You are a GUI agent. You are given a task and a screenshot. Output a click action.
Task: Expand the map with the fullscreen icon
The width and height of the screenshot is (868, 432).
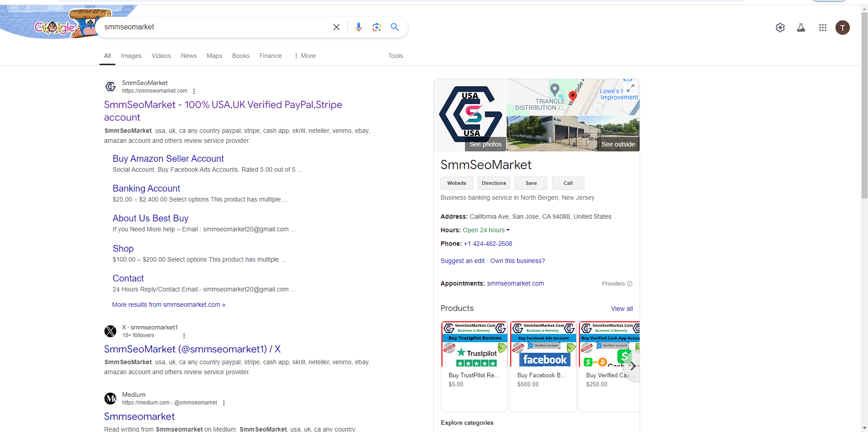631,88
